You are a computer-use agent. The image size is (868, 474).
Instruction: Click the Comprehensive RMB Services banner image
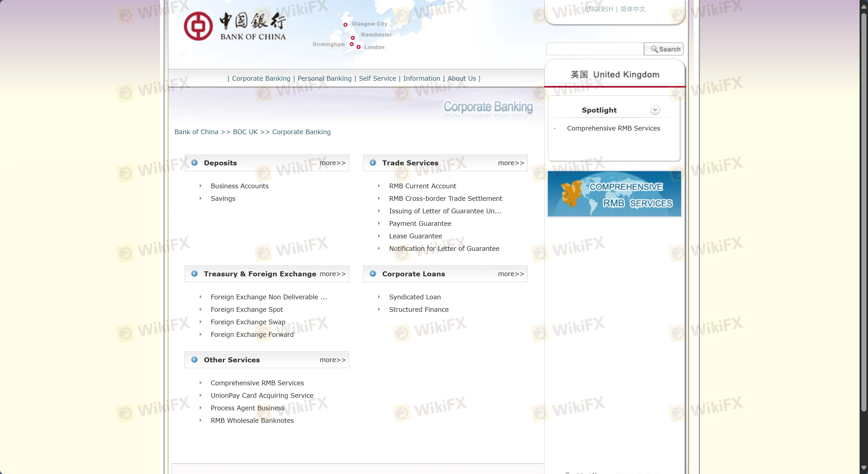click(614, 194)
